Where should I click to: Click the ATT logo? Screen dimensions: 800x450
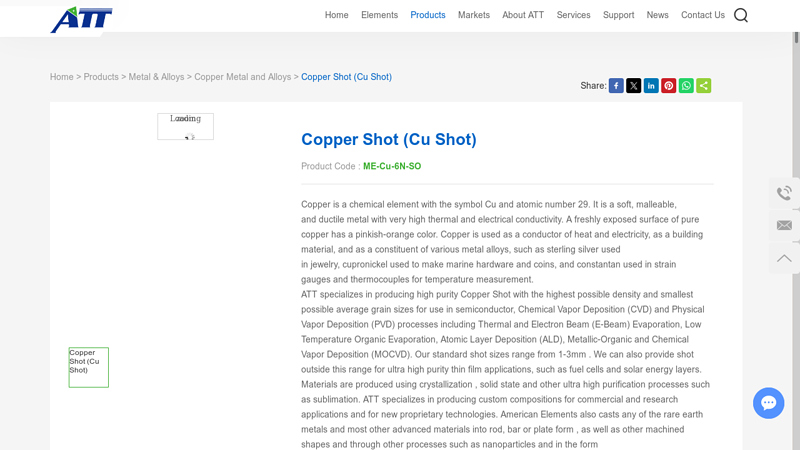coord(82,19)
